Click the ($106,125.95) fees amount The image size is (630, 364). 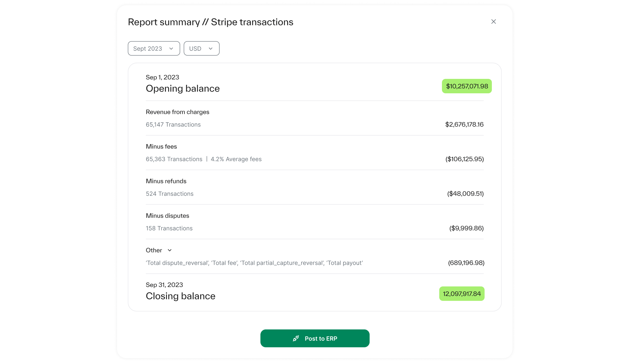coord(464,159)
